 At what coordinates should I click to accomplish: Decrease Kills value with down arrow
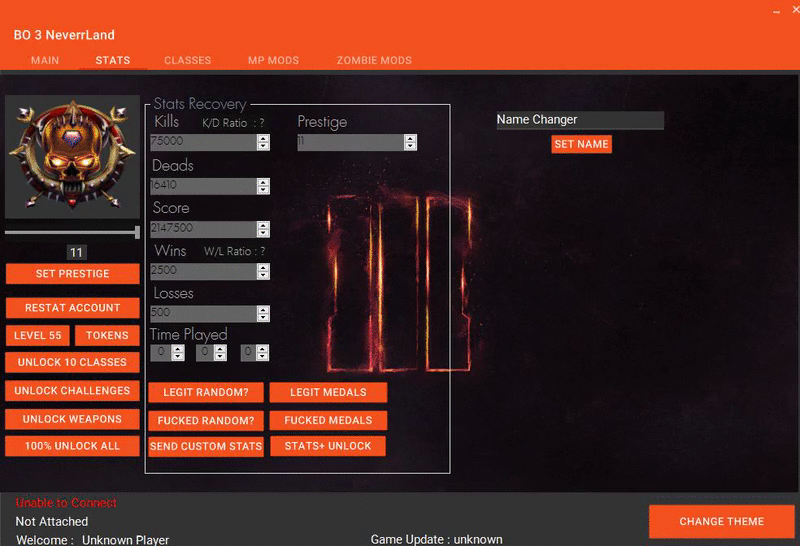(x=263, y=146)
